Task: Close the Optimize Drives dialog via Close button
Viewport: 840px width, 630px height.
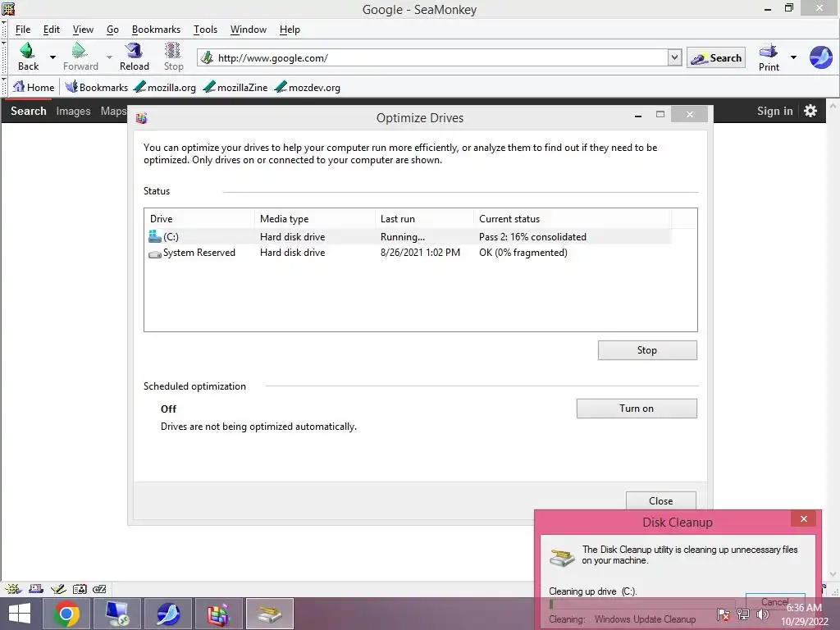Action: pyautogui.click(x=660, y=500)
